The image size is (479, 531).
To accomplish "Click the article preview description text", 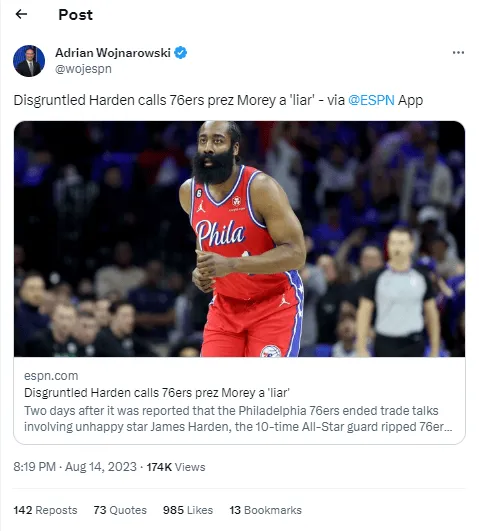I will click(x=238, y=419).
